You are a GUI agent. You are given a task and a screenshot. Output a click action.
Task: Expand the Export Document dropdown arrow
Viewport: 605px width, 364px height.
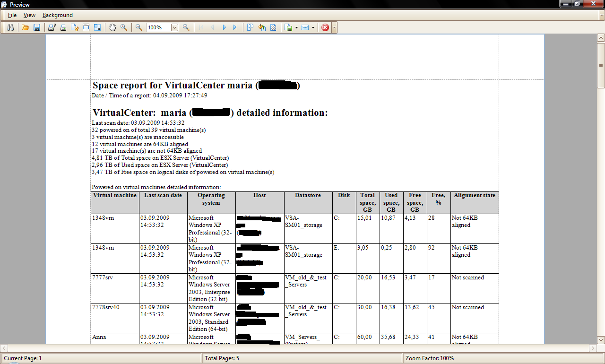coord(296,28)
